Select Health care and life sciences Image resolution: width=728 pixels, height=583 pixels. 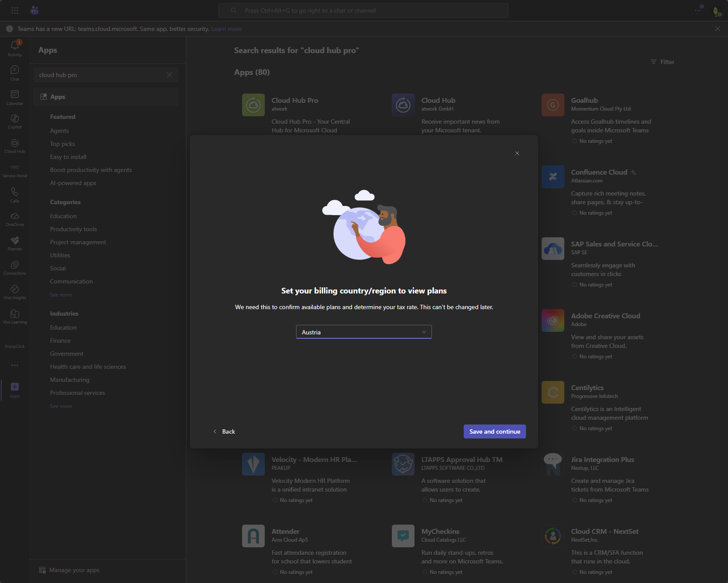coord(88,367)
